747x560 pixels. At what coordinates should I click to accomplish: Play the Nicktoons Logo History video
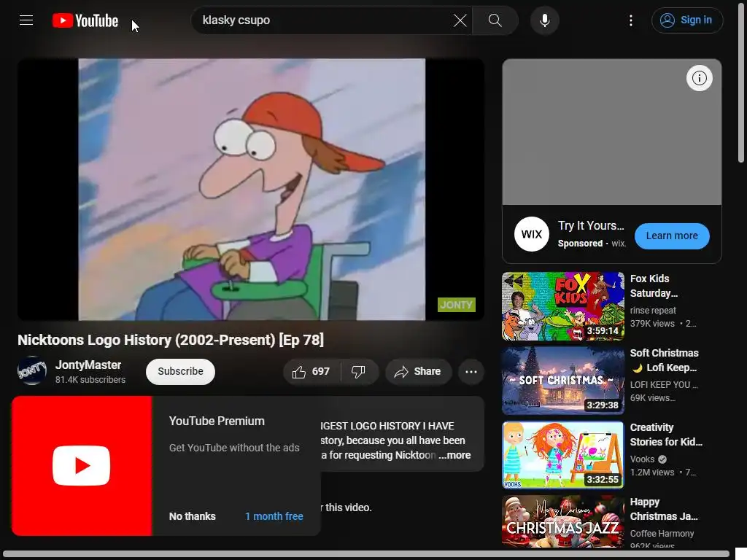(251, 189)
